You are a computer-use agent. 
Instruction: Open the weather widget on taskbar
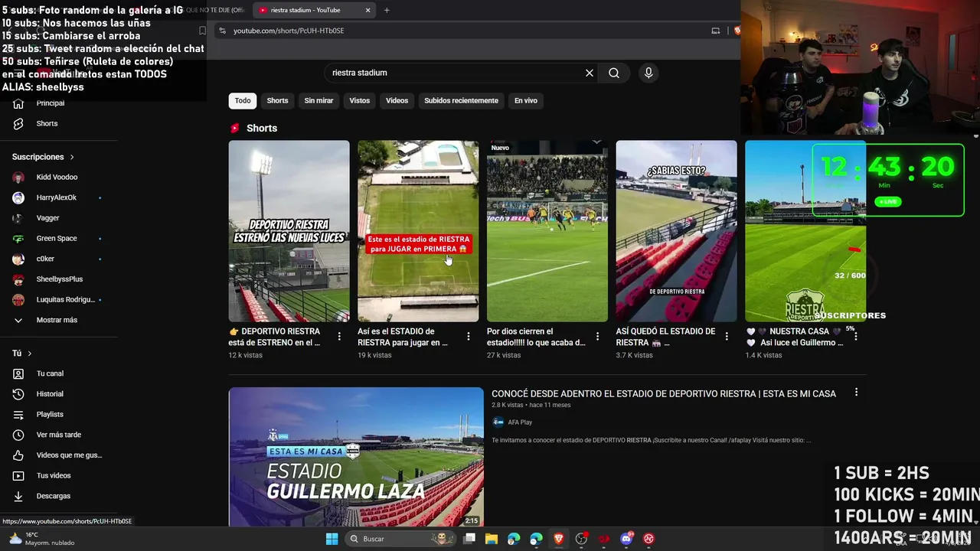pos(42,539)
